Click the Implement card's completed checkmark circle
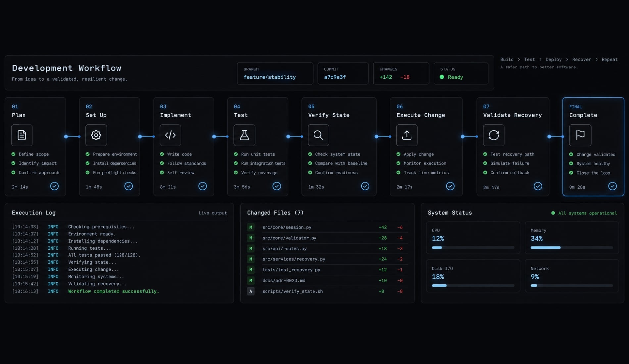This screenshot has width=629, height=364. 202,186
